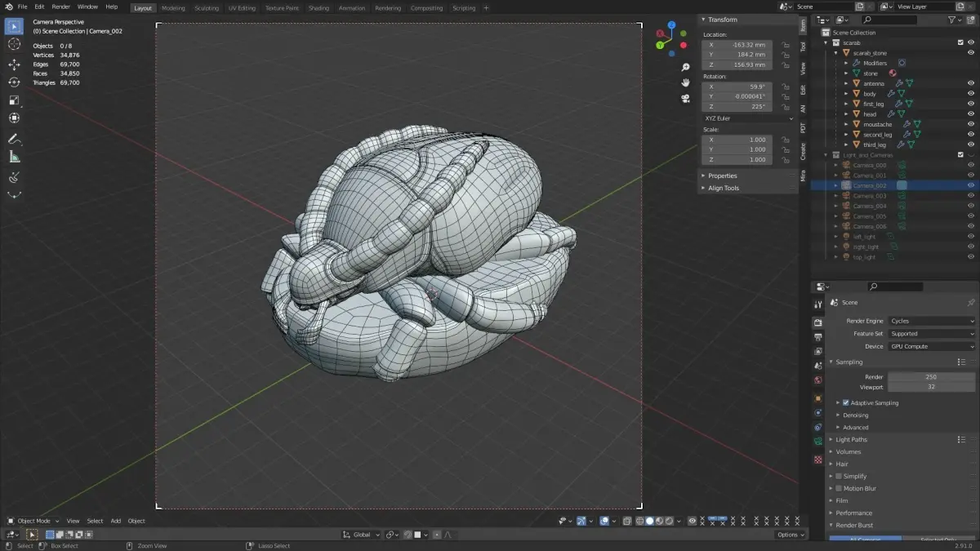Select the Annotate tool

coord(14,139)
